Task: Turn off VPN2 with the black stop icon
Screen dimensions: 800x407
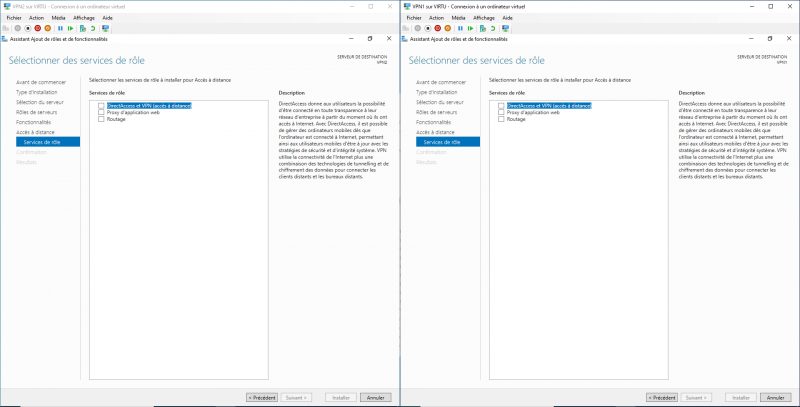Action: coord(28,28)
